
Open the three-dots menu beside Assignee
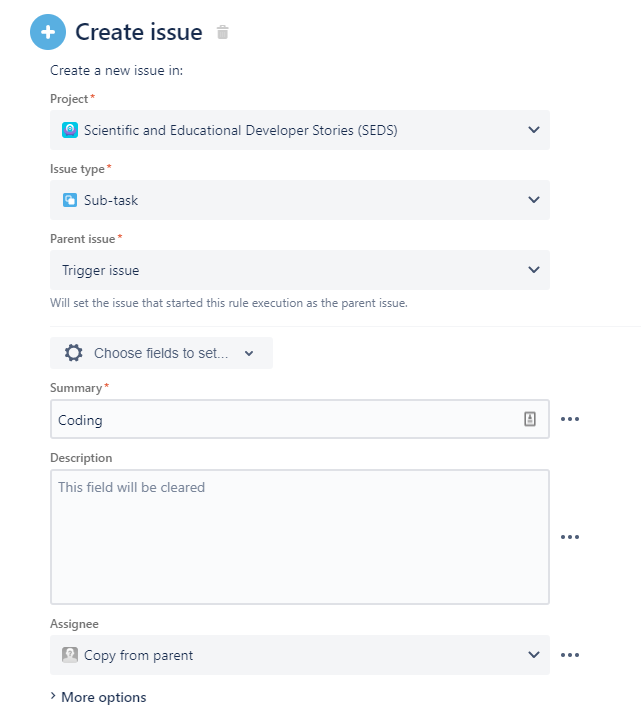point(570,655)
